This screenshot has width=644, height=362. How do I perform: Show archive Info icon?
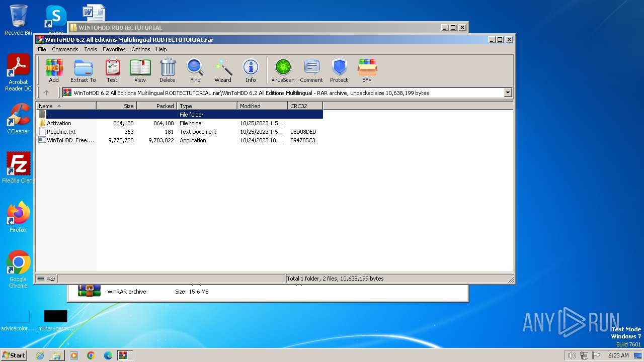[x=251, y=70]
